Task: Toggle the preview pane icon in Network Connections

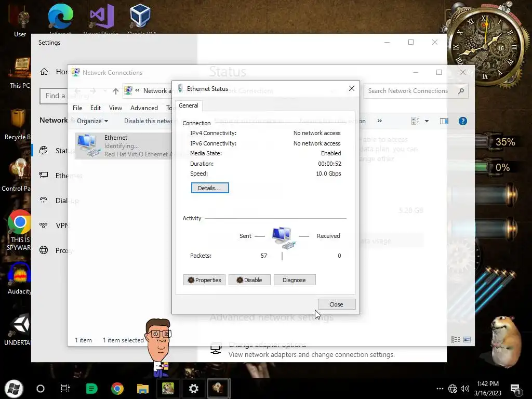Action: pos(444,121)
